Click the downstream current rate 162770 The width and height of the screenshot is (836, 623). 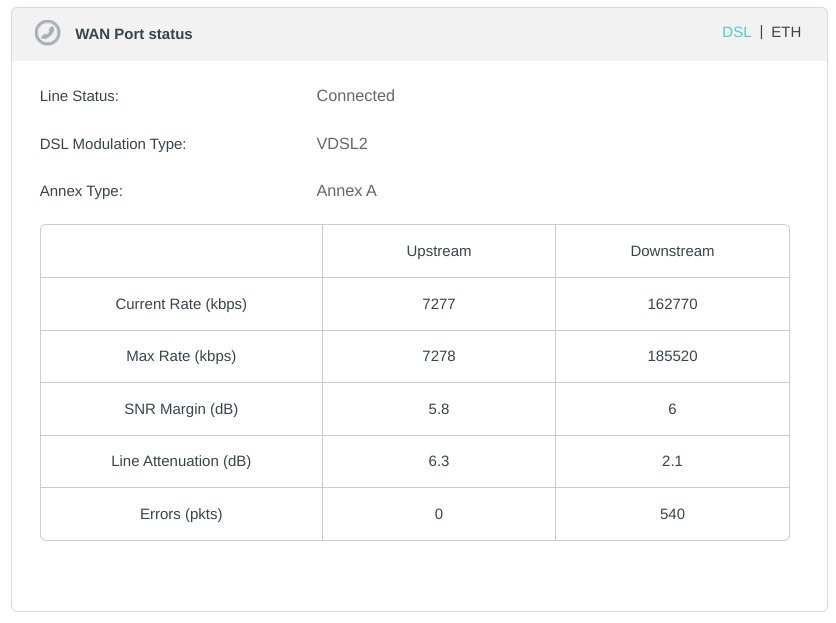(x=672, y=304)
